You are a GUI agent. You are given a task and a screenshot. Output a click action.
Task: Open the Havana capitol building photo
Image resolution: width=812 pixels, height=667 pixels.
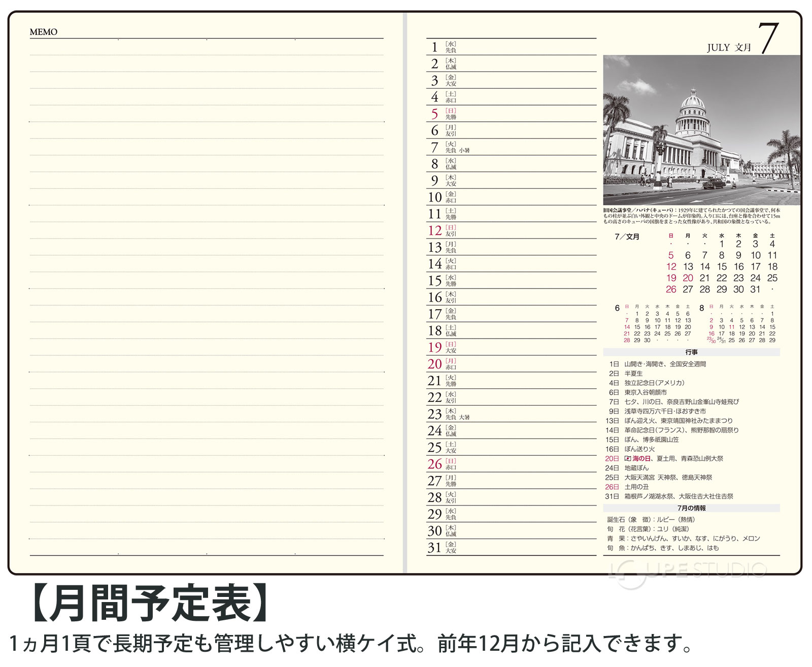701,130
